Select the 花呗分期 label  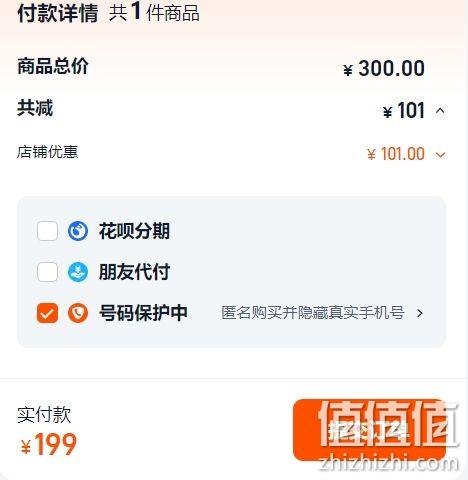134,231
